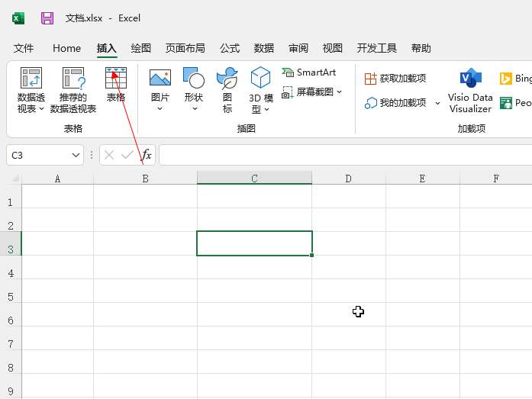This screenshot has width=532, height=399.
Task: Click the Select All corner triangle
Action: click(x=15, y=179)
